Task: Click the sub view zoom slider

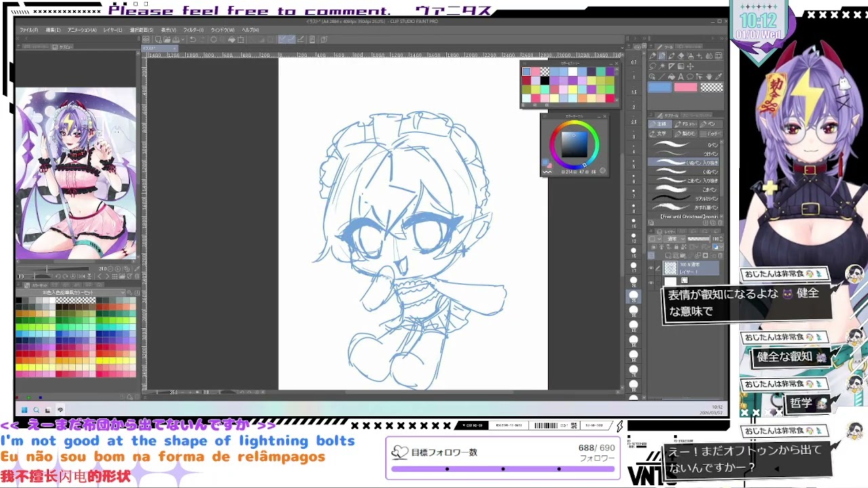Action: coord(53,269)
